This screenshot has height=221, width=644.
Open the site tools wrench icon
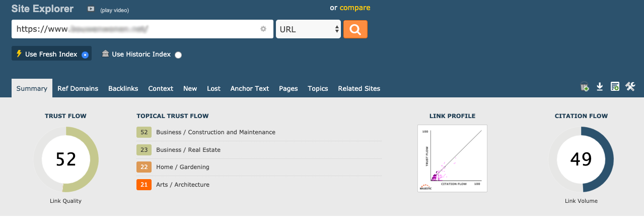(630, 87)
